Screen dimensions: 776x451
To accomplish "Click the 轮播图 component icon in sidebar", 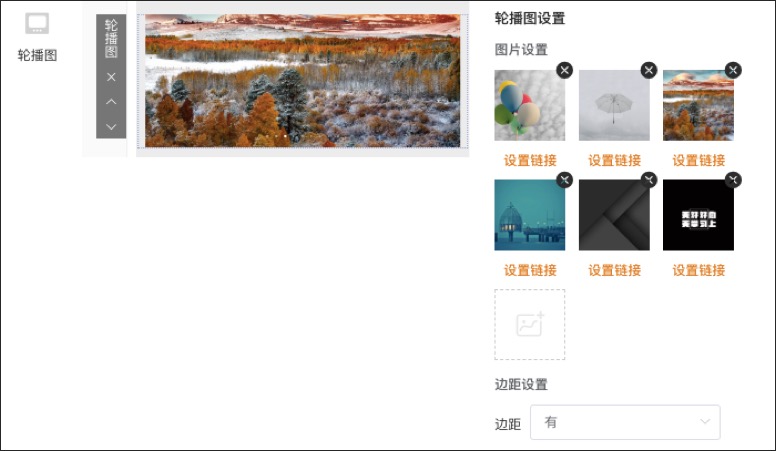I will pyautogui.click(x=37, y=23).
